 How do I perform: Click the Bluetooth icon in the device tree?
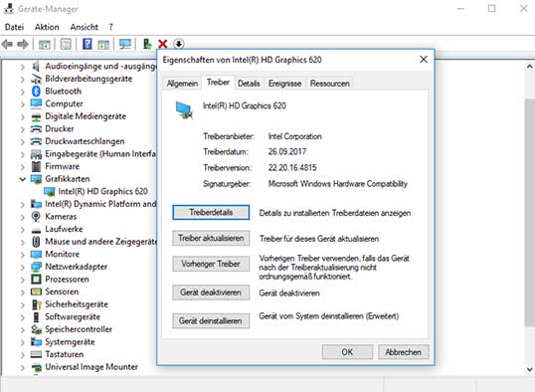tap(36, 92)
